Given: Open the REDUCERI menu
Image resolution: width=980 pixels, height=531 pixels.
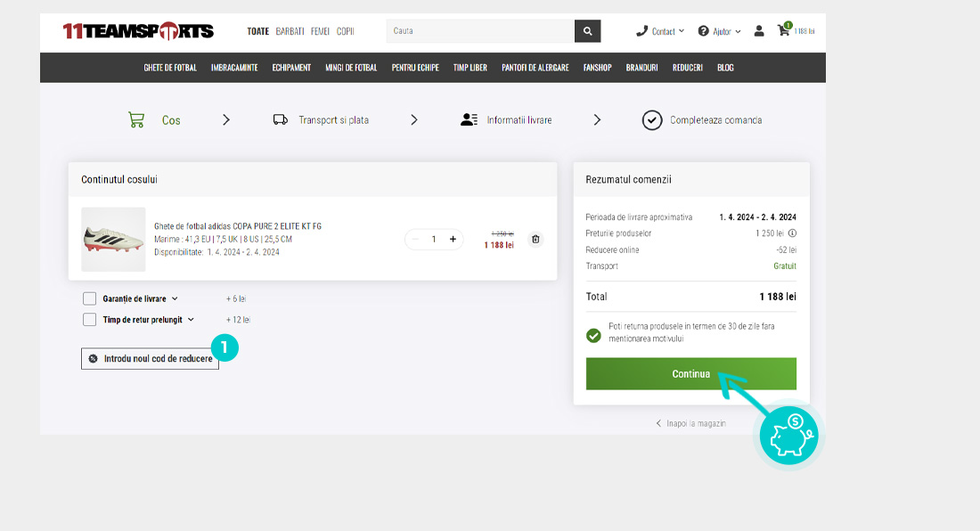Looking at the screenshot, I should (x=688, y=68).
